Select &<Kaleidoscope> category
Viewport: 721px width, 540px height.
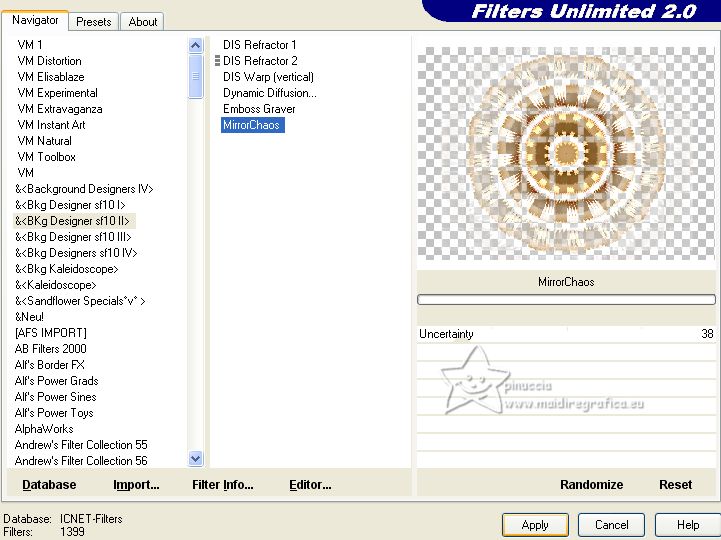pyautogui.click(x=56, y=285)
